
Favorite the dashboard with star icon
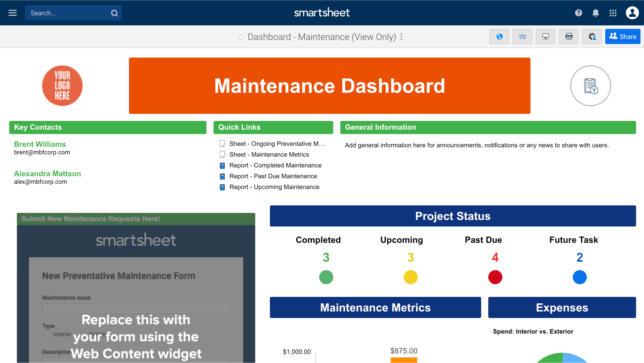(x=241, y=37)
